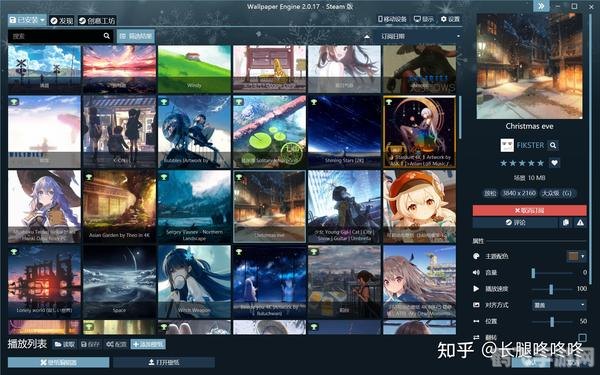This screenshot has height=375, width=600.
Task: Open the scheme color swatch
Action: (x=573, y=256)
